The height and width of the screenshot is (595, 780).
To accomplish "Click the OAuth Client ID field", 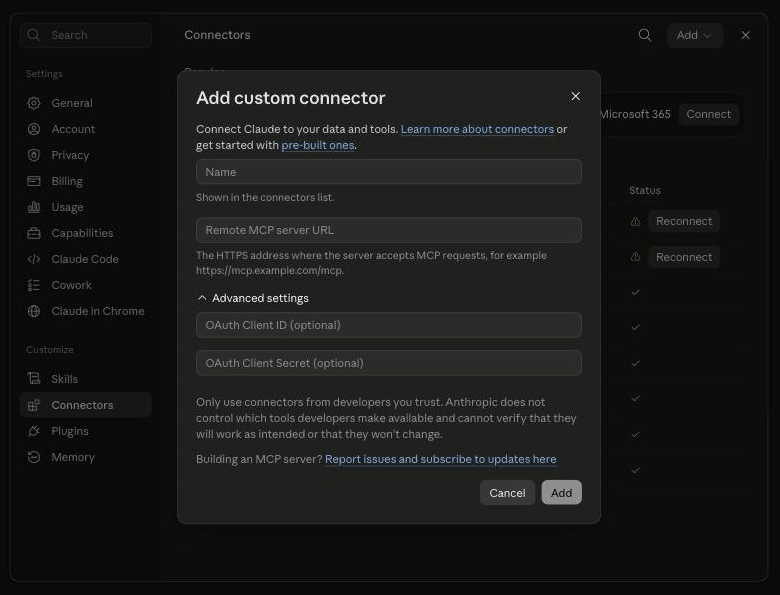I will click(389, 325).
